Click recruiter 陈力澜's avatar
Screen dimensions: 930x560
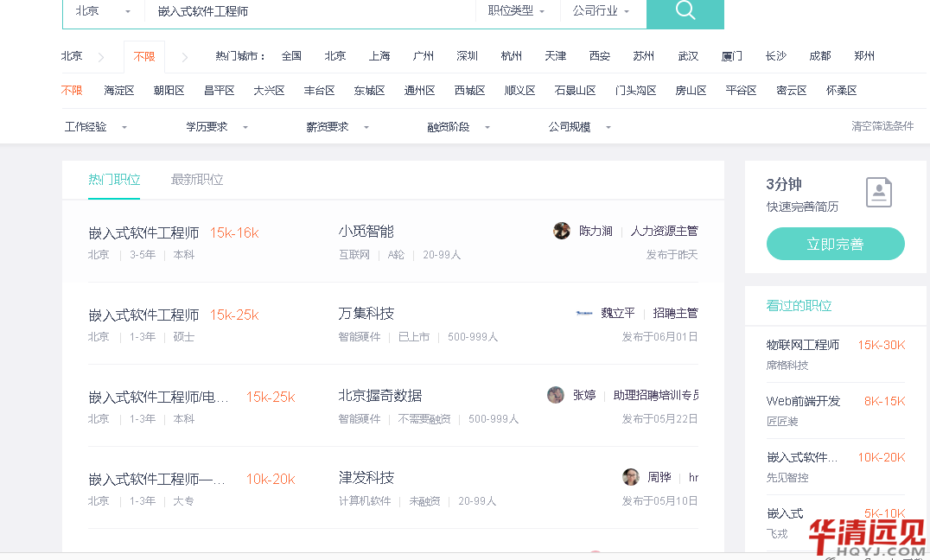pos(562,231)
